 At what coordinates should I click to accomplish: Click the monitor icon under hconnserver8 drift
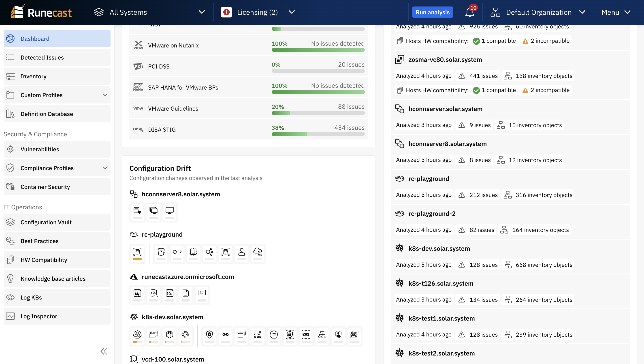[x=169, y=211]
